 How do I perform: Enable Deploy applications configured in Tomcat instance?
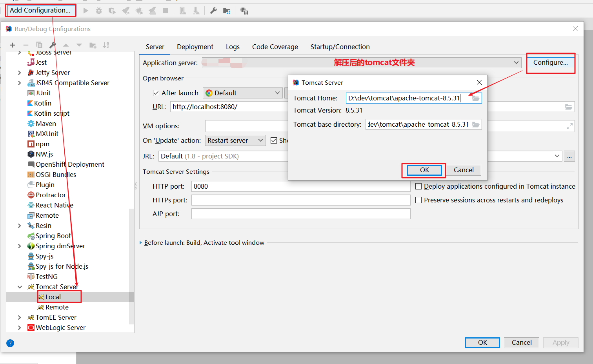[x=418, y=186]
